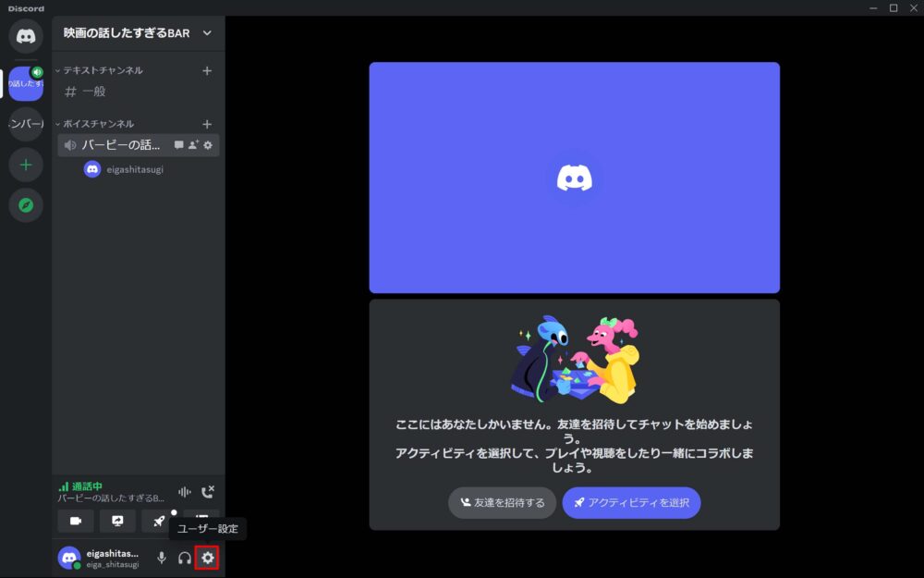This screenshot has width=924, height=578.
Task: Turn on camera in voice panel
Action: tap(76, 521)
